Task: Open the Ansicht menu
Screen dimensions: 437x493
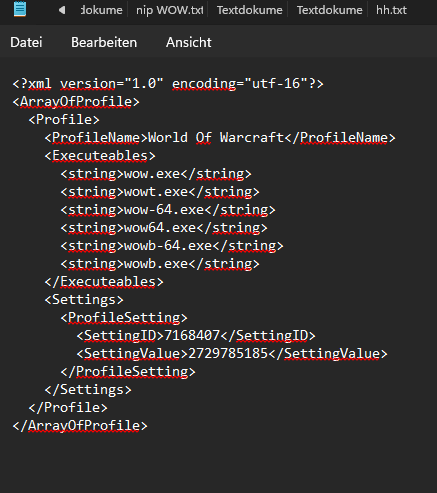Action: tap(189, 42)
